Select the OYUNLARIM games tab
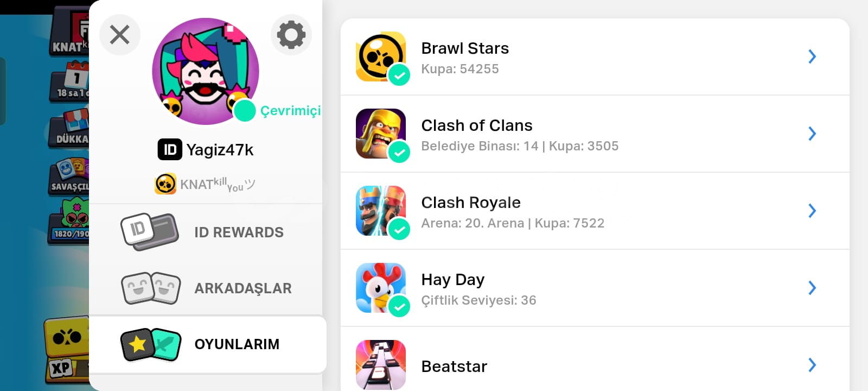This screenshot has height=391, width=868. (208, 344)
